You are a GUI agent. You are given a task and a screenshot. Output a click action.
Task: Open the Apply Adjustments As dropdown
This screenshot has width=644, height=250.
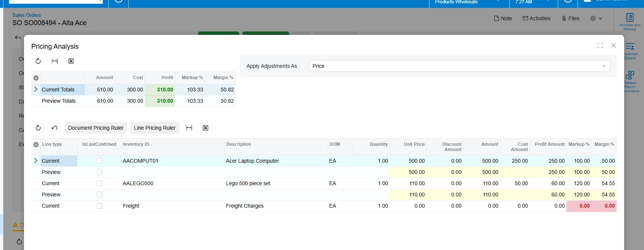(x=459, y=66)
